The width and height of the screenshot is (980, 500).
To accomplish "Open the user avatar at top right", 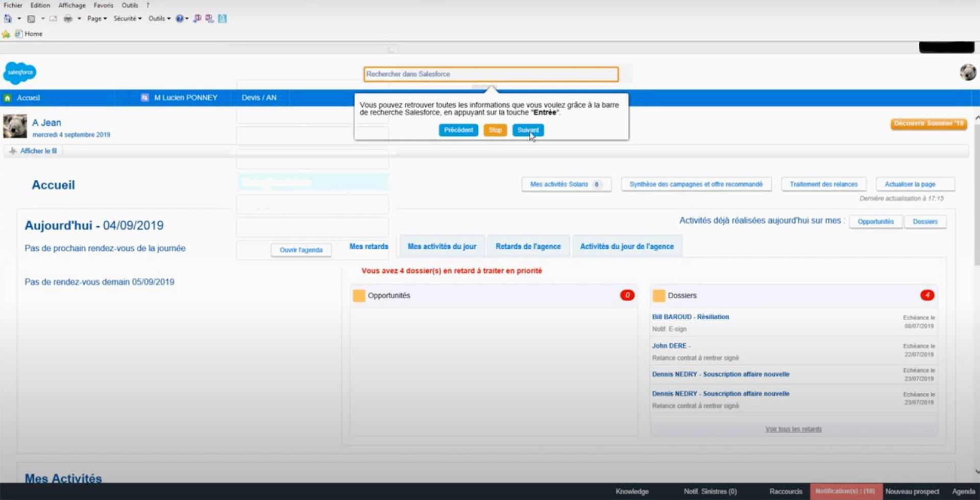I will click(x=967, y=73).
